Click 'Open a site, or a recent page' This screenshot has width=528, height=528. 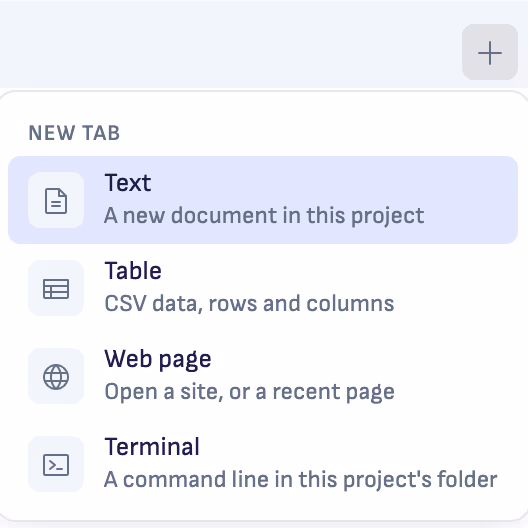(250, 392)
